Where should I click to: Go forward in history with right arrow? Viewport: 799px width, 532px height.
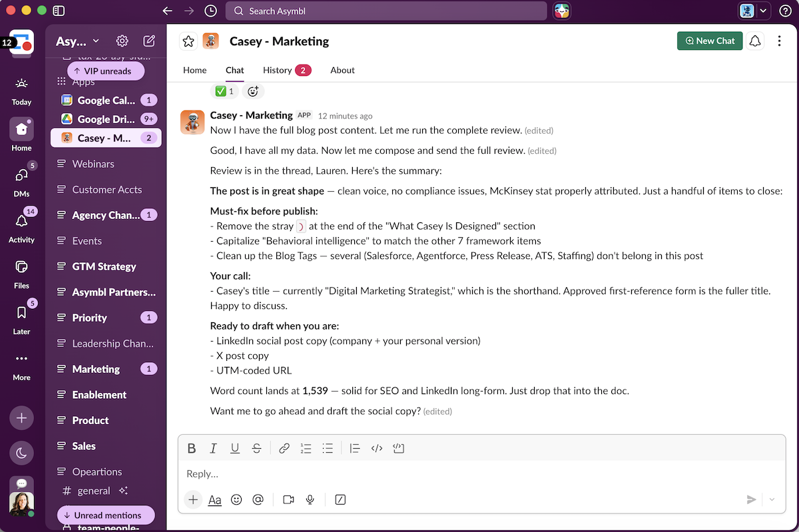pyautogui.click(x=189, y=11)
